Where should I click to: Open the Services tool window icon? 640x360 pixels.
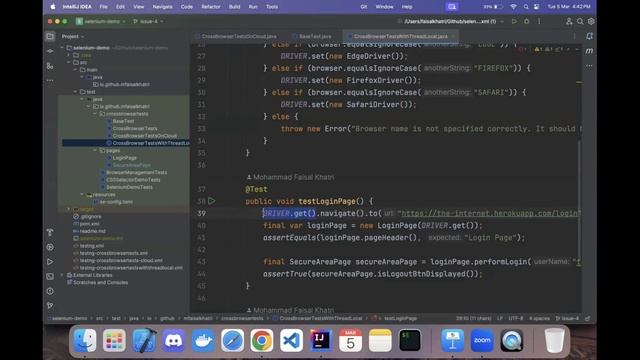coord(50,247)
